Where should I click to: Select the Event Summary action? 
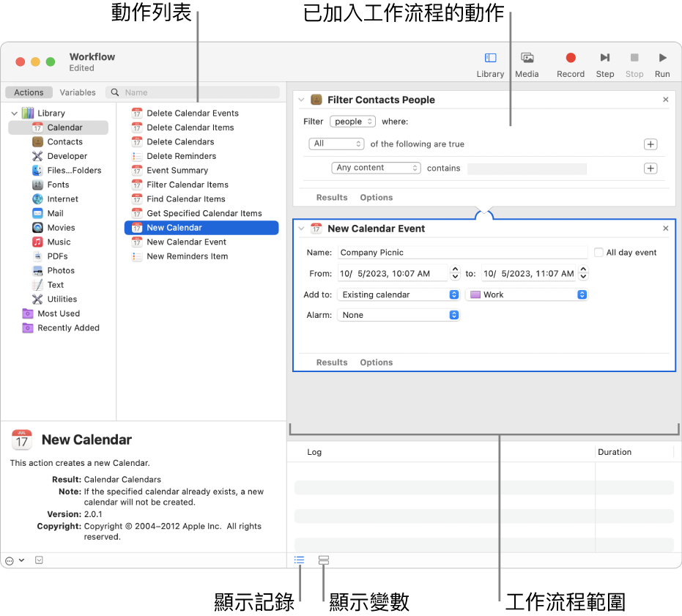tap(170, 171)
